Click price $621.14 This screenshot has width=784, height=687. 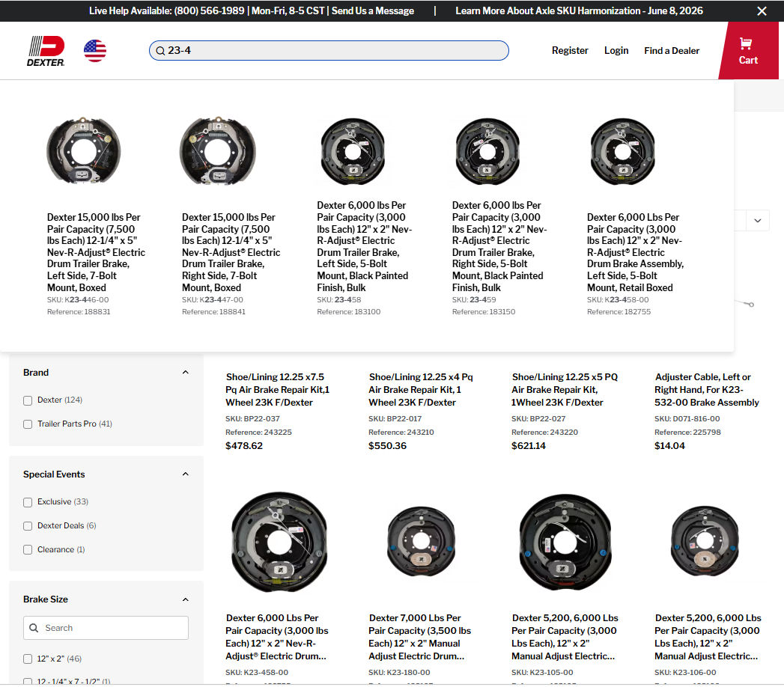(529, 446)
